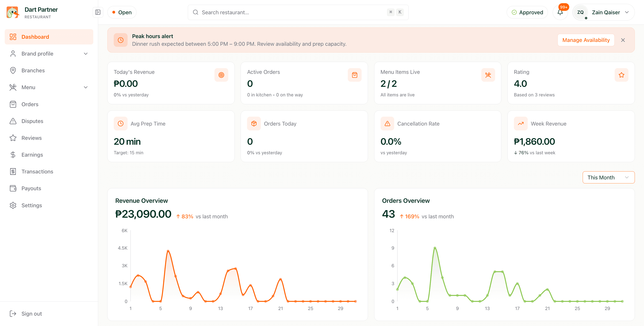Open the Zain Qaiser account dropdown chevron
This screenshot has width=644, height=326.
[x=627, y=12]
